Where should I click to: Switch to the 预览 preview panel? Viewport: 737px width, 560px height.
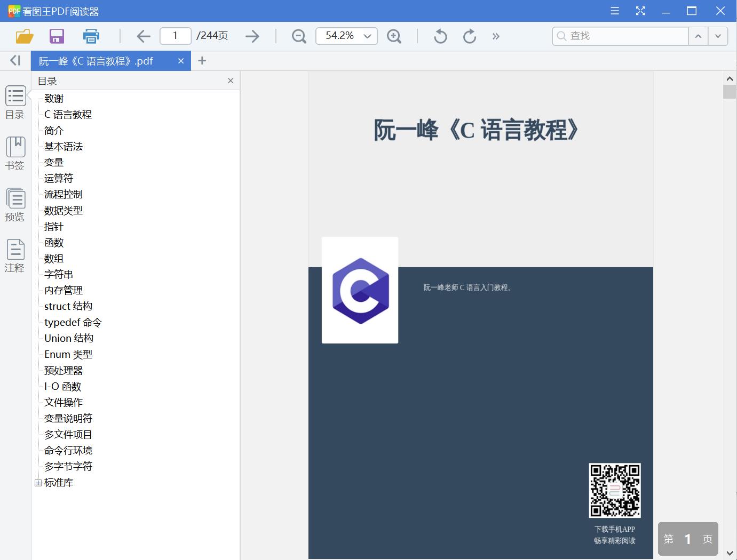(15, 204)
